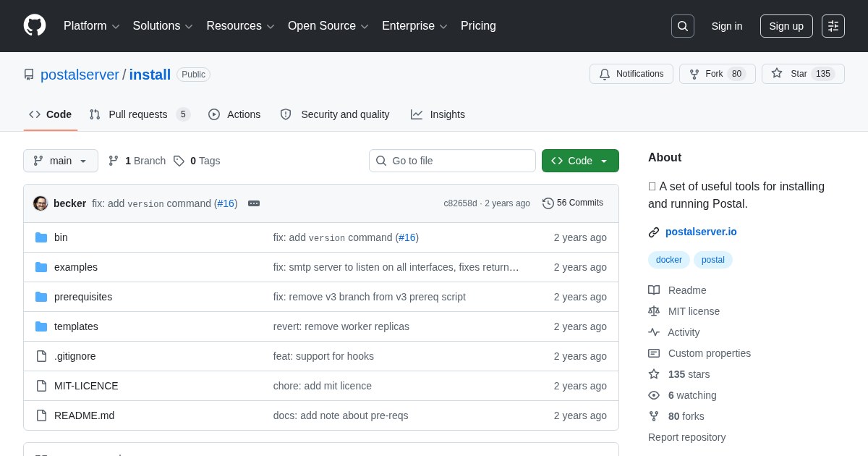Click the star icon beside 135 stars

click(x=654, y=374)
